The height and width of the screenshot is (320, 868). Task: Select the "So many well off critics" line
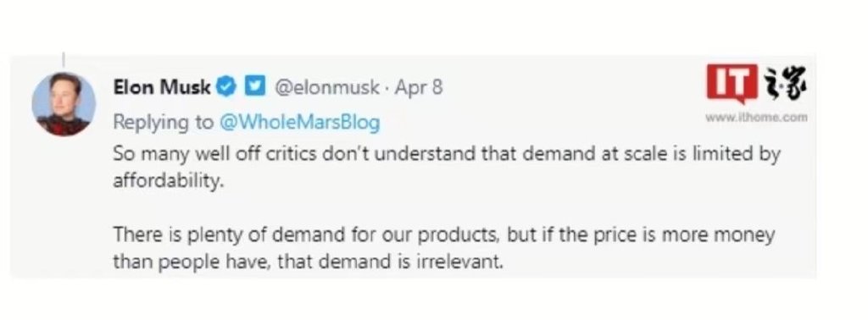446,153
